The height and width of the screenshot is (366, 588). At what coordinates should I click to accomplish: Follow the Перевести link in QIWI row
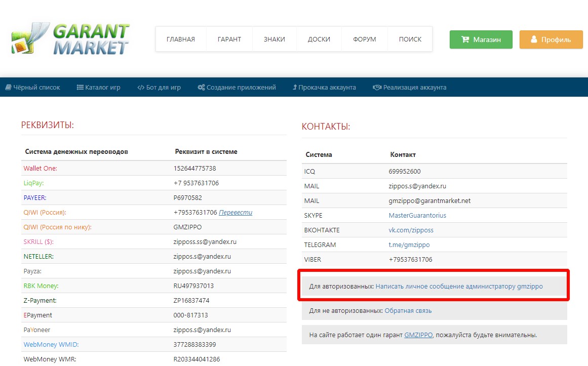pos(236,212)
